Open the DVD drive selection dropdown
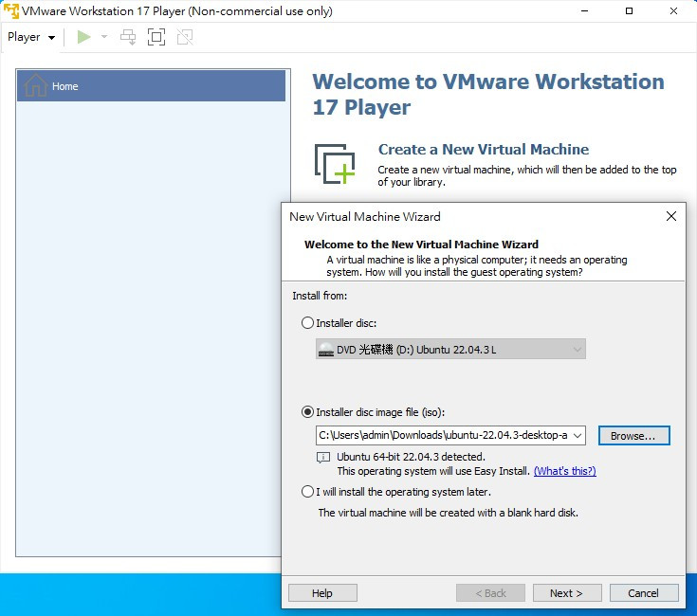Screen dimensions: 697x616 [450, 350]
